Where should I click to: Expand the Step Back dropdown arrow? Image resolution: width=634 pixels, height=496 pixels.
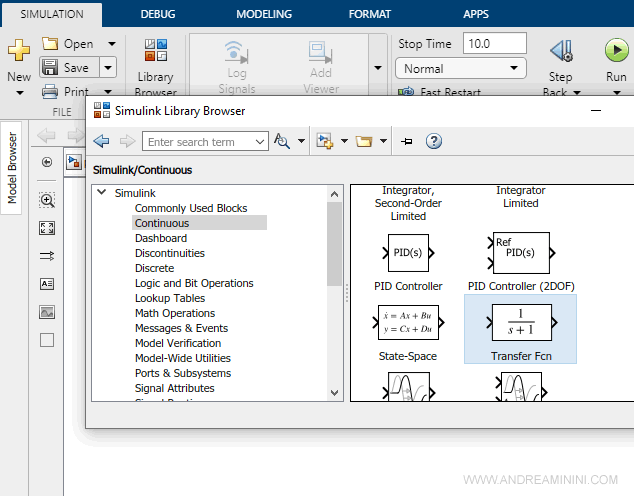[x=577, y=93]
